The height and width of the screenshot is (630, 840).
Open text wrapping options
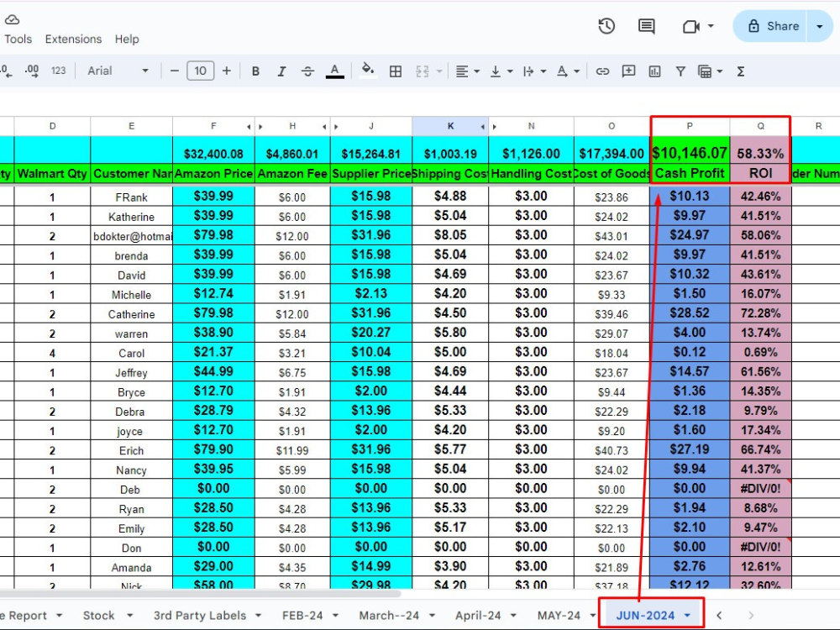pos(534,71)
